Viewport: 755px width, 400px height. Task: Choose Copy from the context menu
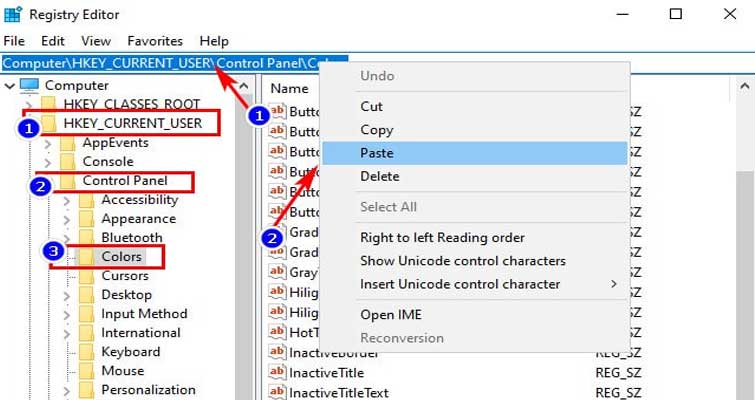click(x=474, y=130)
